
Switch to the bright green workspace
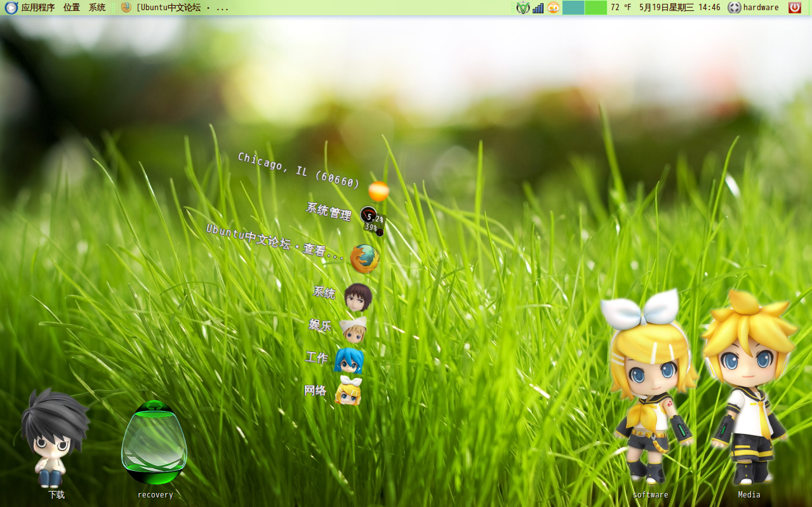click(x=596, y=8)
